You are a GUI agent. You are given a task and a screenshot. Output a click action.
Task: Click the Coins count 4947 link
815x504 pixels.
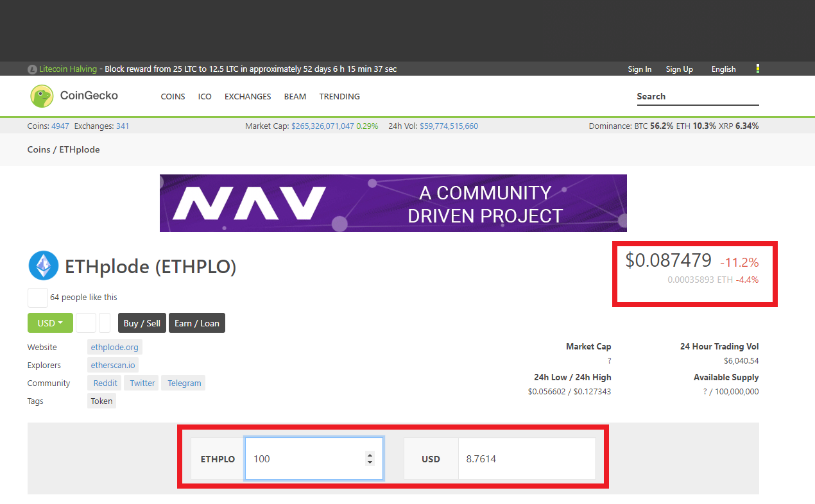(60, 126)
